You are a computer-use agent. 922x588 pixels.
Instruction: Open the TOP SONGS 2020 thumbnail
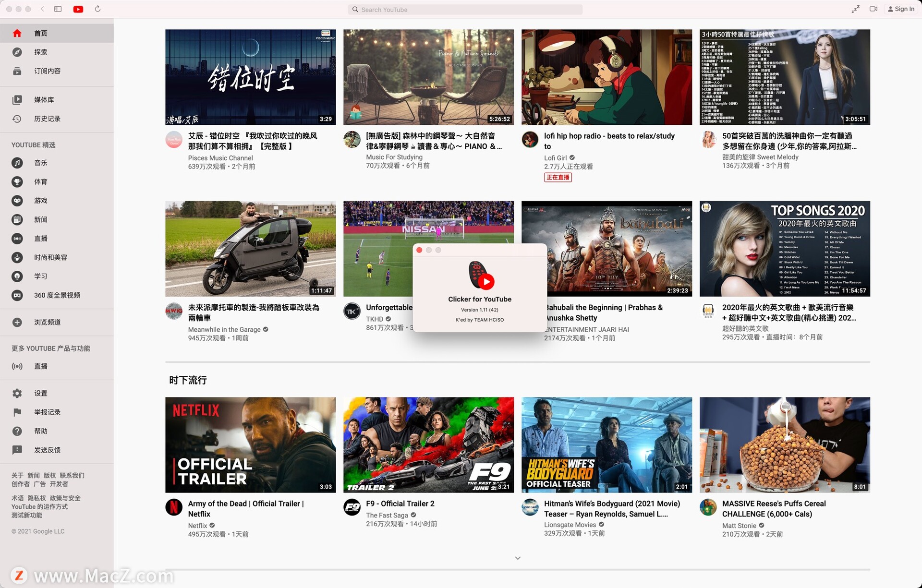pos(785,249)
